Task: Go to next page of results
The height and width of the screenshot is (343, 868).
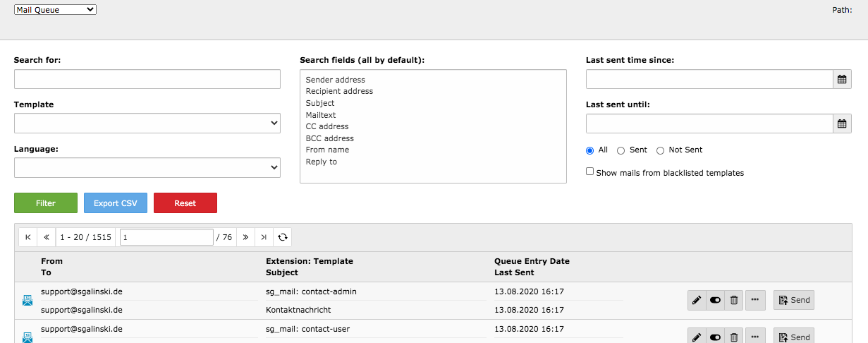Action: [245, 237]
